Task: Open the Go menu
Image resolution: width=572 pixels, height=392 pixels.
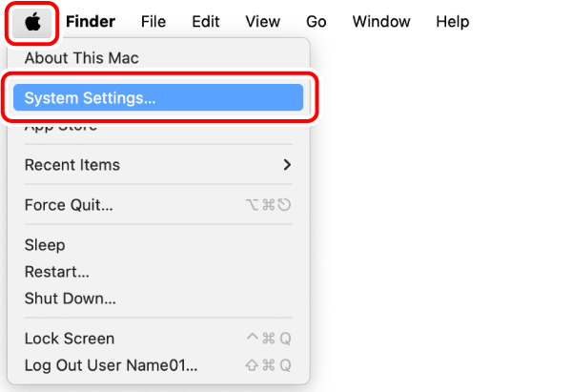Action: pos(316,22)
